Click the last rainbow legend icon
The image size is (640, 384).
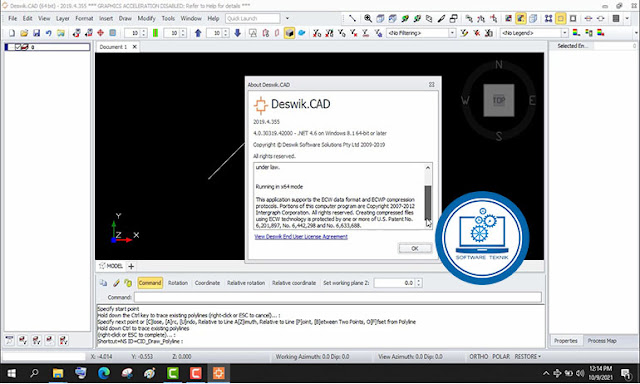pos(601,33)
